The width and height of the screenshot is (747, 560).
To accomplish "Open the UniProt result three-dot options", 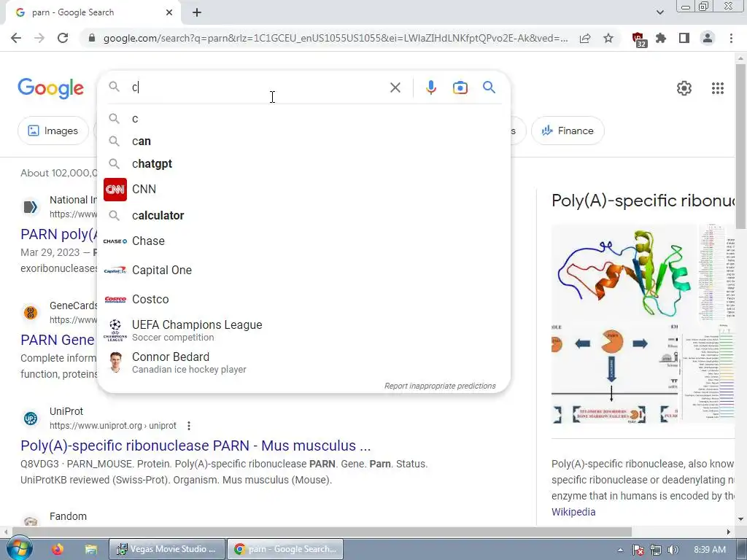I will point(189,426).
